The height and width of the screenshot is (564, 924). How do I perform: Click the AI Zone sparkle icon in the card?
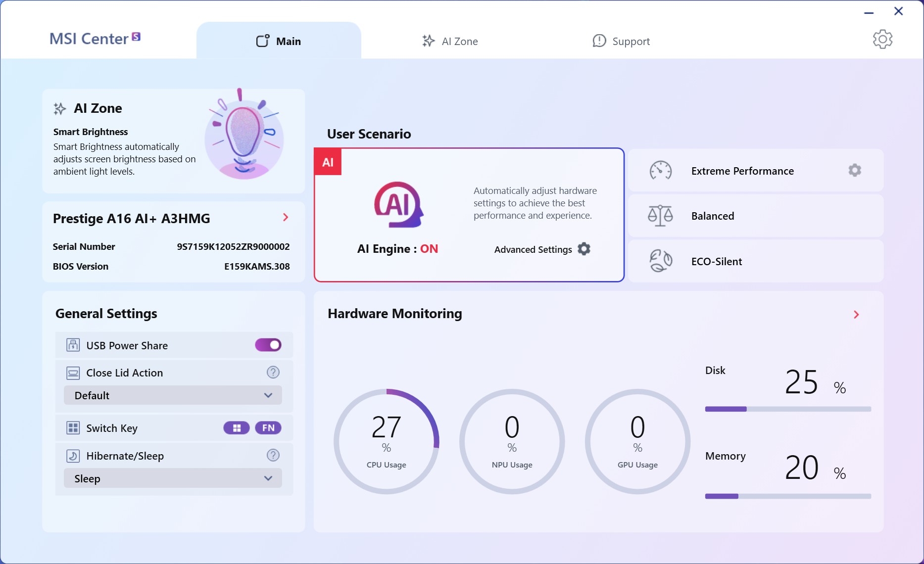[60, 108]
